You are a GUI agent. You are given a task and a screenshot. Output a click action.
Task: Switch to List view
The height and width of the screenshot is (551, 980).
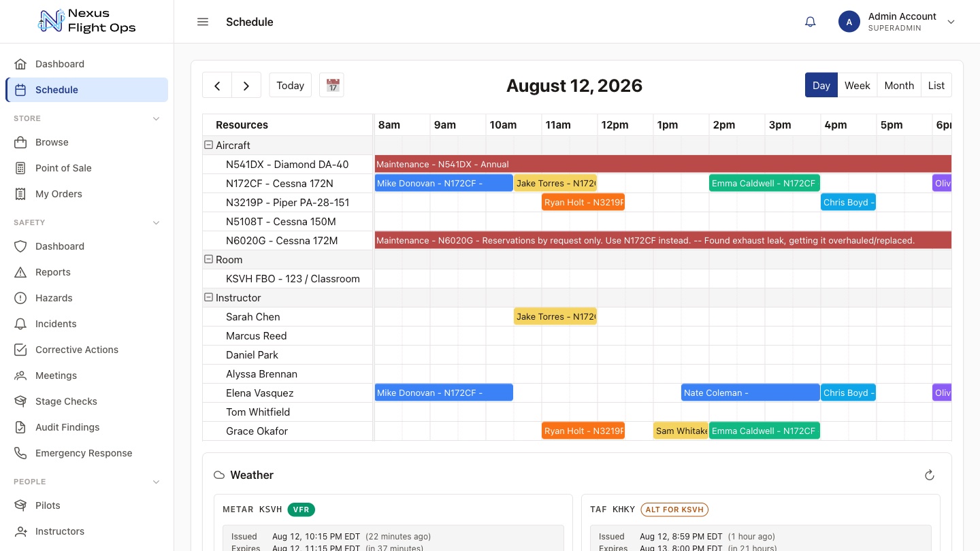(x=936, y=85)
